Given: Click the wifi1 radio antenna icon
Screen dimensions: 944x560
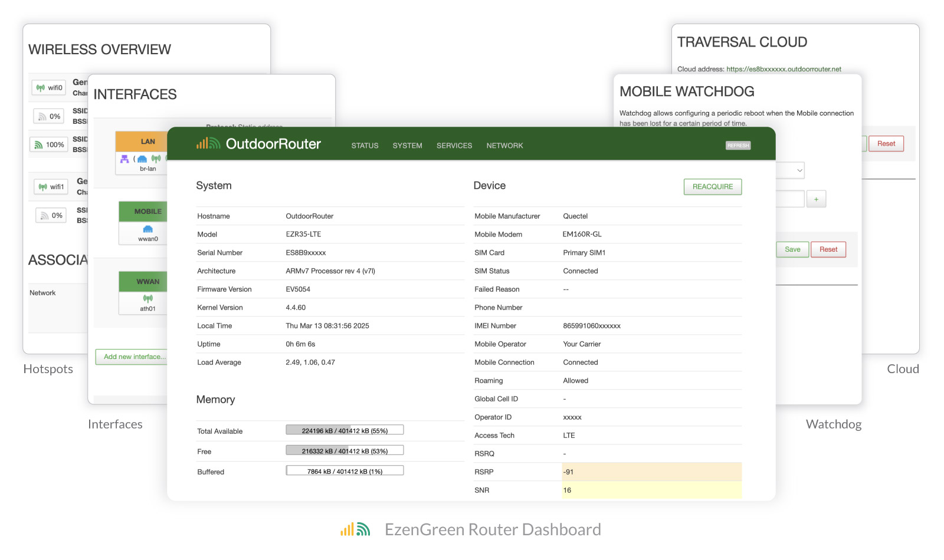Looking at the screenshot, I should (x=43, y=187).
